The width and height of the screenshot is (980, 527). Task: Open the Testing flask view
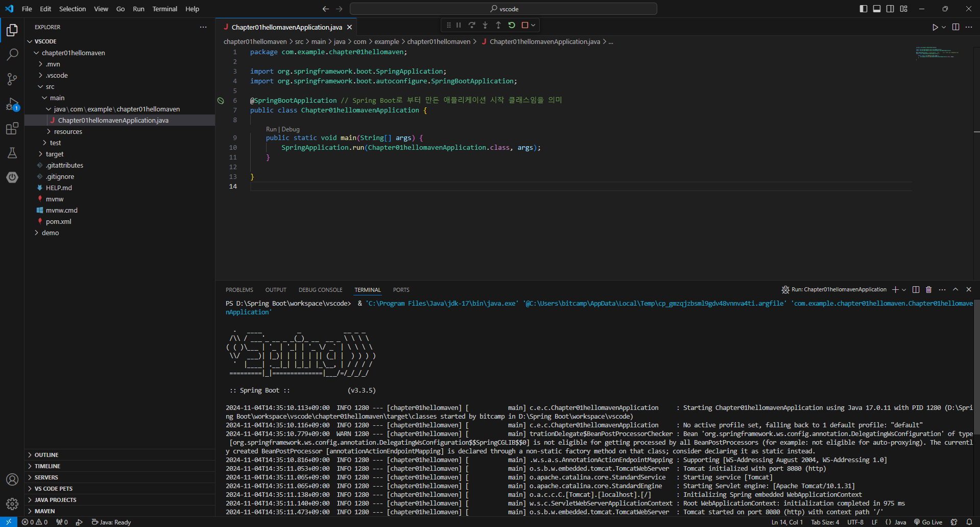point(12,153)
